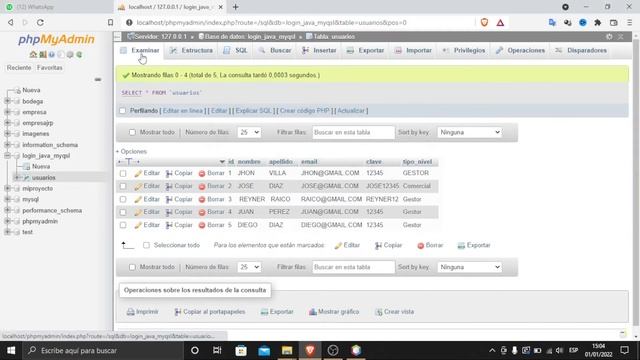Select the row checkbox for JUAN
Viewport: 640px width, 360px height.
(123, 212)
